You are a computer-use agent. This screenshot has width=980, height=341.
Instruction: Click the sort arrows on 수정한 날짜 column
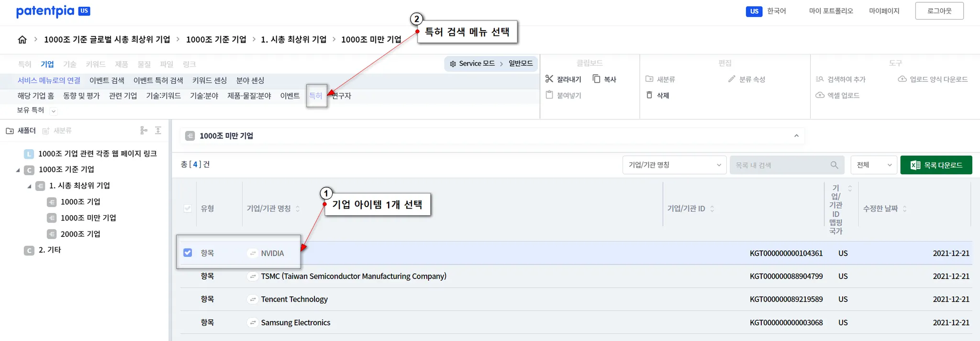904,209
